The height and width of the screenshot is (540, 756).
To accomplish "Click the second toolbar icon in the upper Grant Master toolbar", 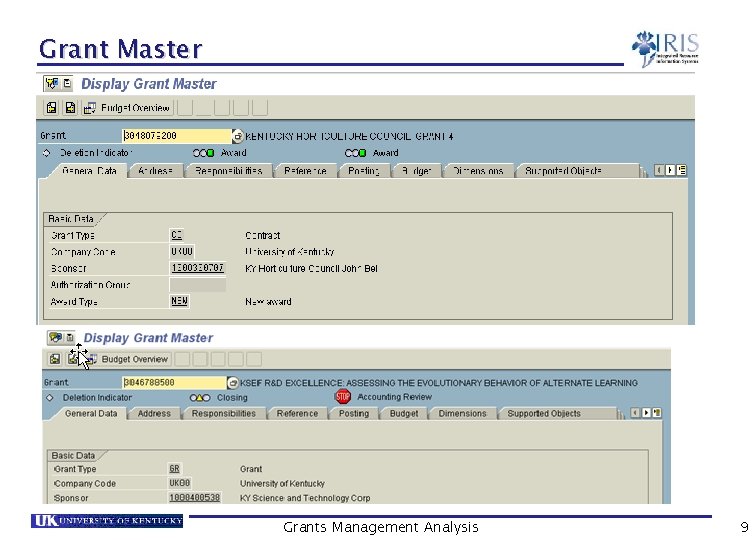I will [x=70, y=108].
